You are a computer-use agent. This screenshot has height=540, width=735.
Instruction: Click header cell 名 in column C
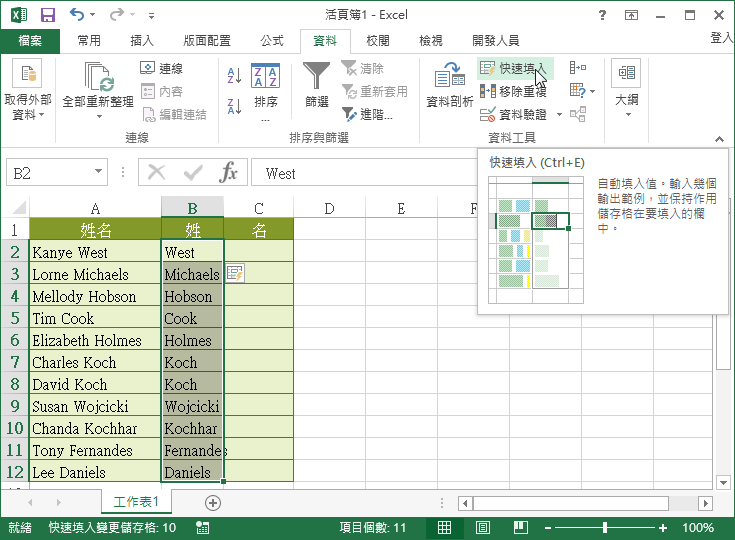[x=259, y=230]
